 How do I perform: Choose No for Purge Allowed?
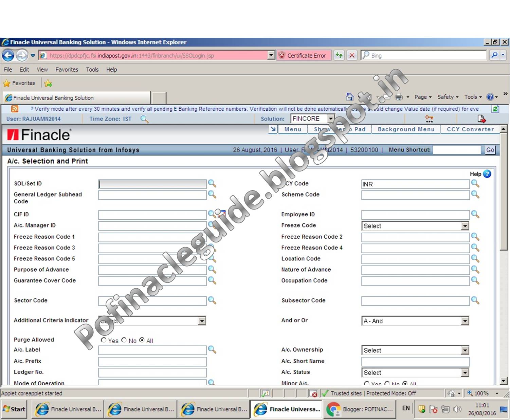[124, 341]
